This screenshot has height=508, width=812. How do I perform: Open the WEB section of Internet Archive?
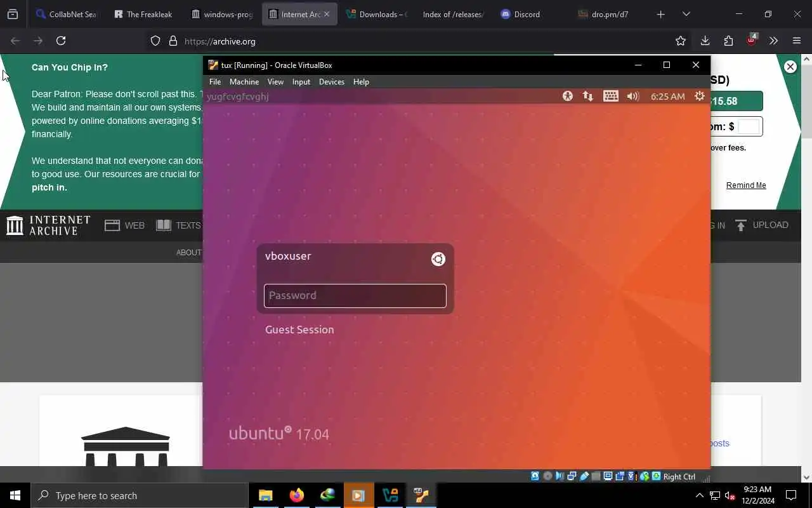pyautogui.click(x=124, y=225)
